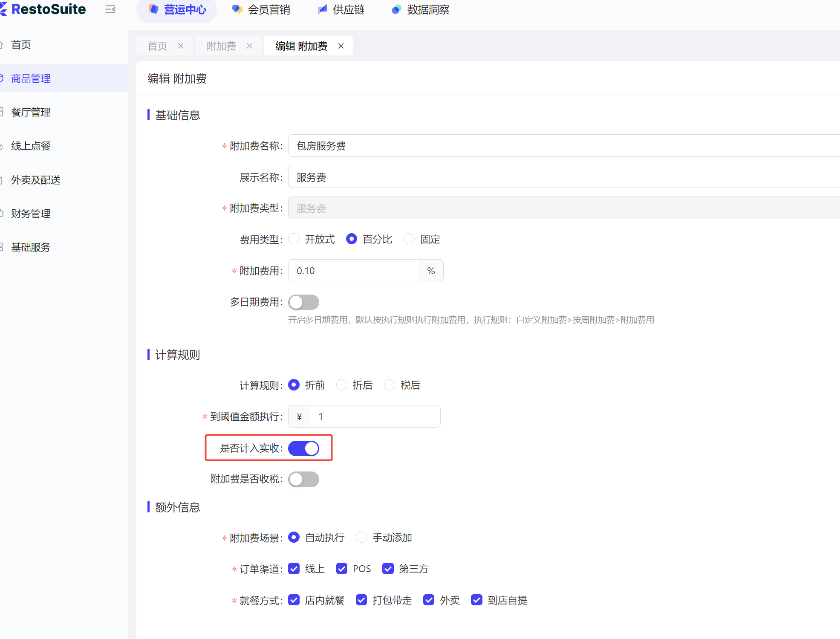Toggle the 是否计入实收 switch off
This screenshot has height=639, width=840.
pyautogui.click(x=303, y=448)
